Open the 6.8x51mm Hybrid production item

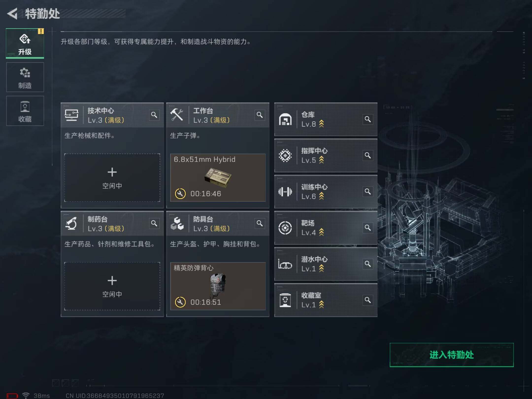pyautogui.click(x=218, y=178)
